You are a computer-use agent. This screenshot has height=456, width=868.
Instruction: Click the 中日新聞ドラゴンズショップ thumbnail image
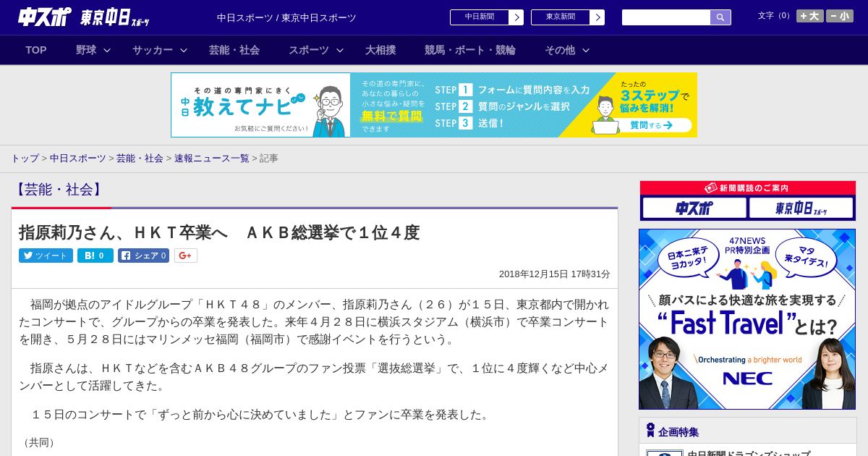664,453
